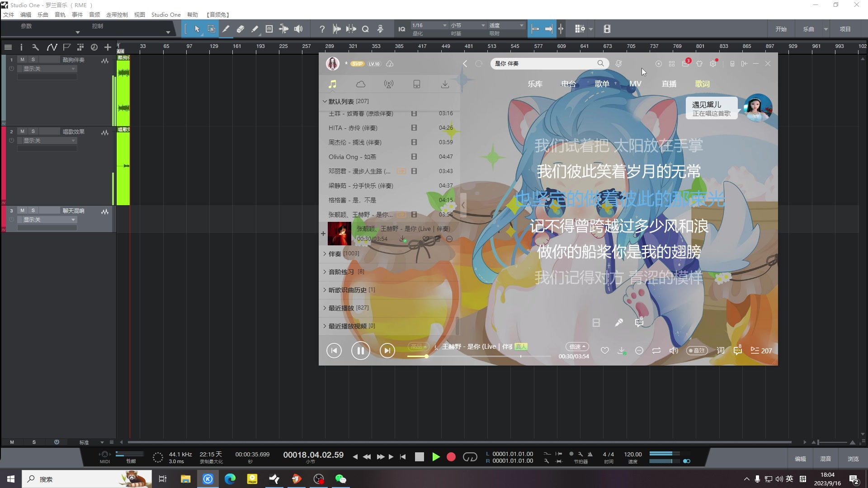
Task: Add a new track with plus icon
Action: (108, 47)
